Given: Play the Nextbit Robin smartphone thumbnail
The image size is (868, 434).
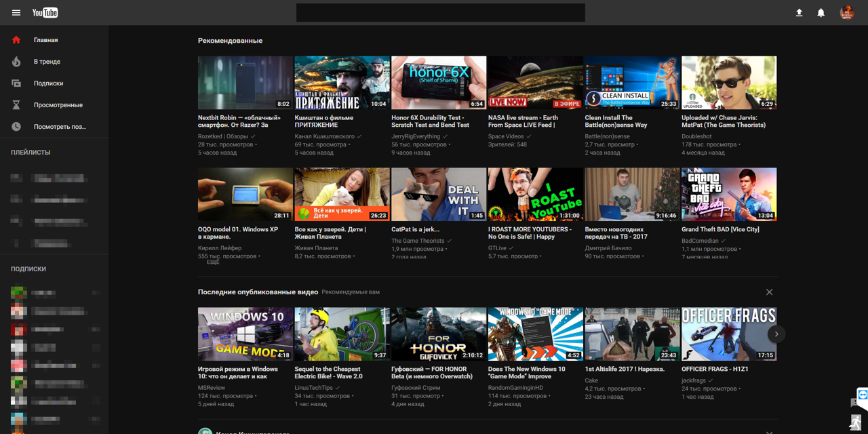Looking at the screenshot, I should (245, 83).
